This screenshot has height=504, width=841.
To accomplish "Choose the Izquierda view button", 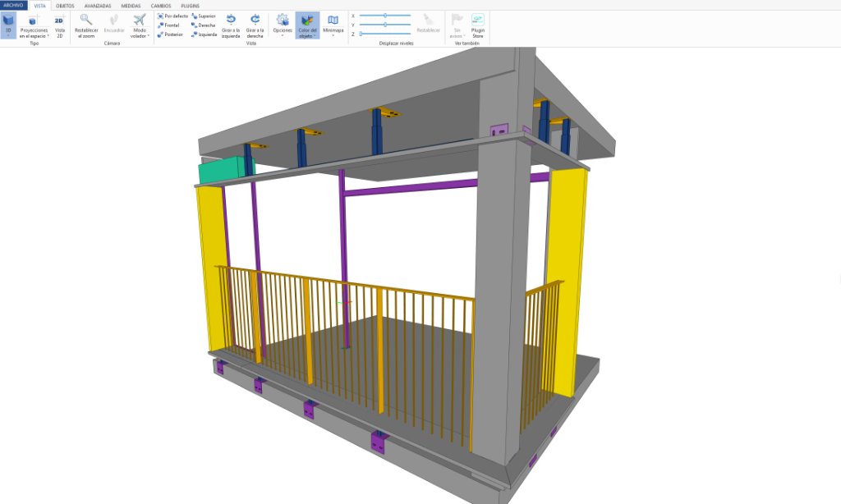I will pos(204,34).
